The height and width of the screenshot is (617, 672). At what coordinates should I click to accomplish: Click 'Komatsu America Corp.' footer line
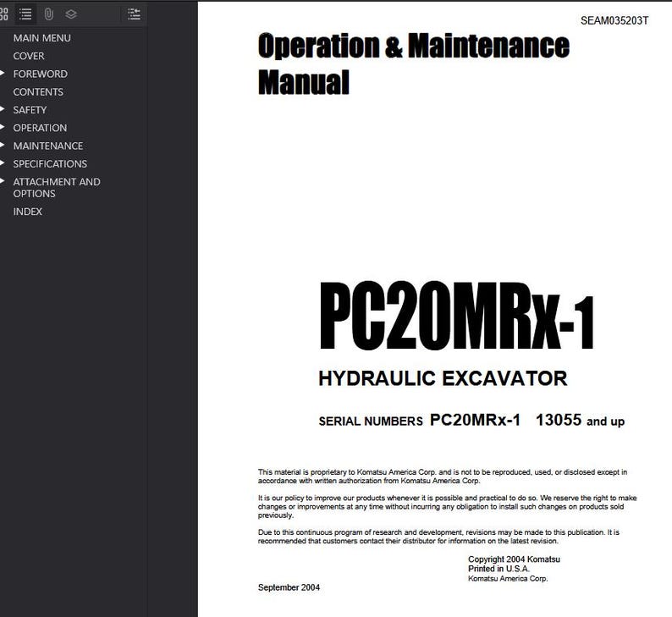(x=508, y=578)
